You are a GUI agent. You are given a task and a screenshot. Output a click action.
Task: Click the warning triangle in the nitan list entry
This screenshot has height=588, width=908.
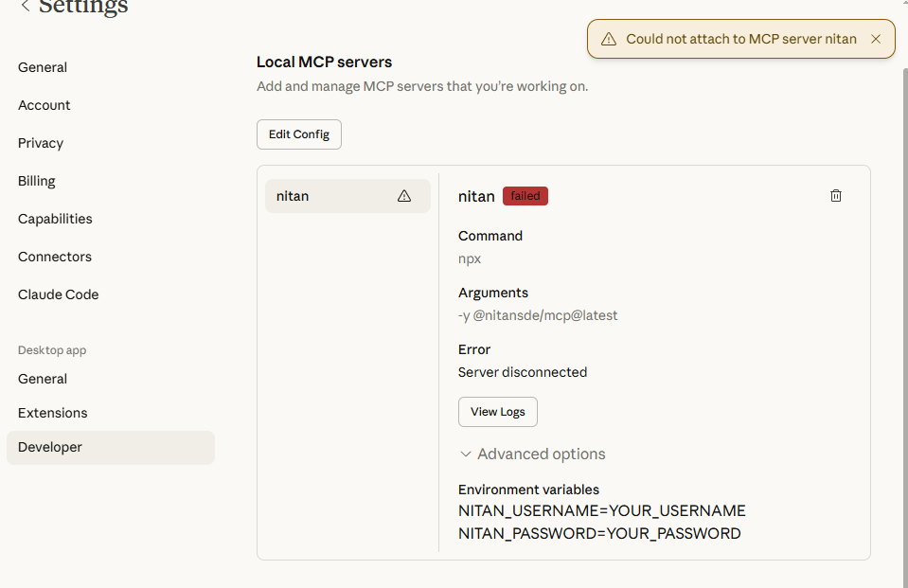pyautogui.click(x=404, y=196)
